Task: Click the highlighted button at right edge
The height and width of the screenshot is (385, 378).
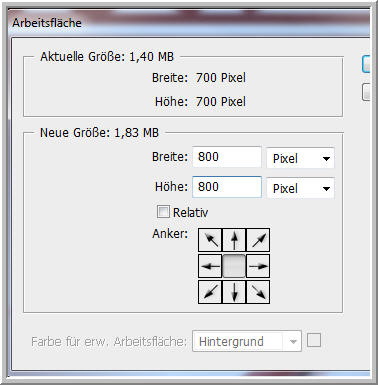Action: [366, 64]
